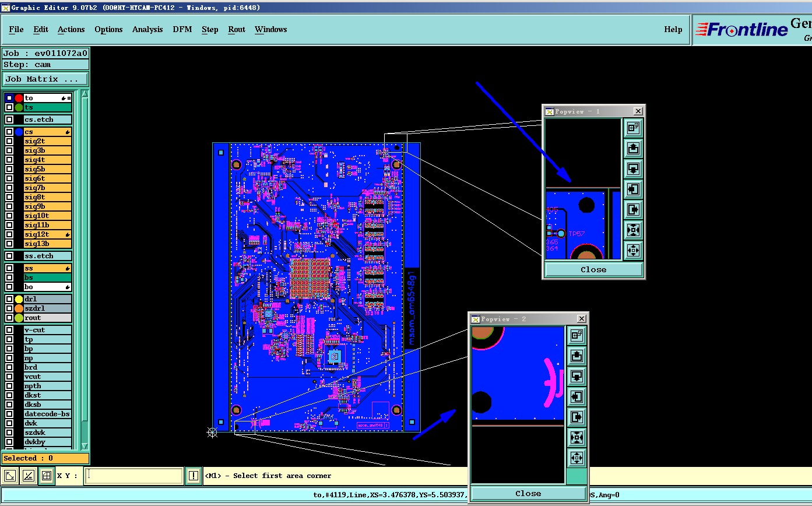Zoom in inside Popview 1

(x=634, y=230)
